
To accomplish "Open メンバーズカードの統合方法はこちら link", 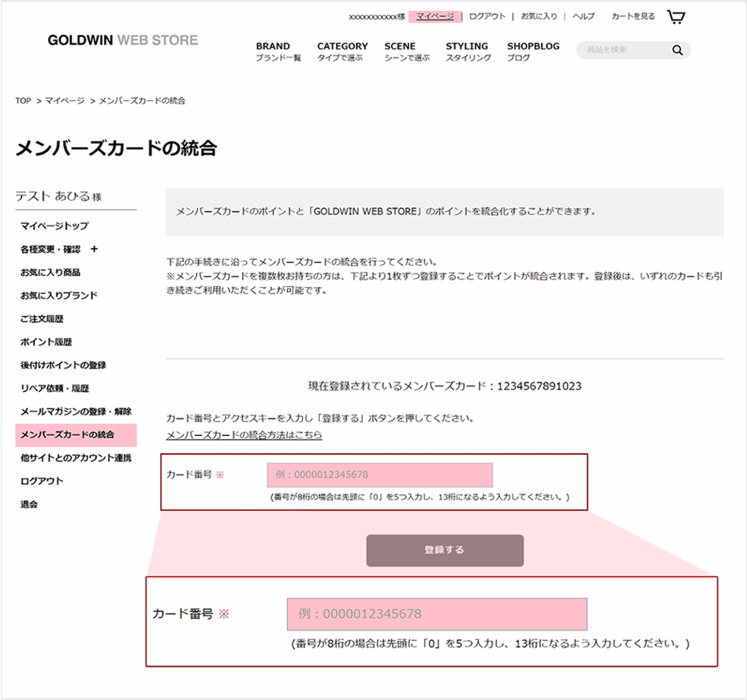I will (x=244, y=435).
